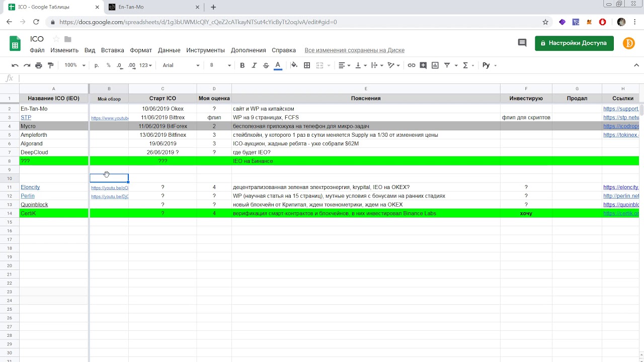The height and width of the screenshot is (362, 644).
Task: Redo the last action
Action: point(27,65)
